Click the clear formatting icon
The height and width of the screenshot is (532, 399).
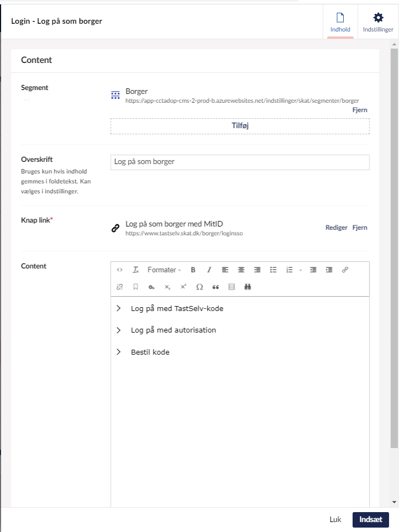(135, 270)
